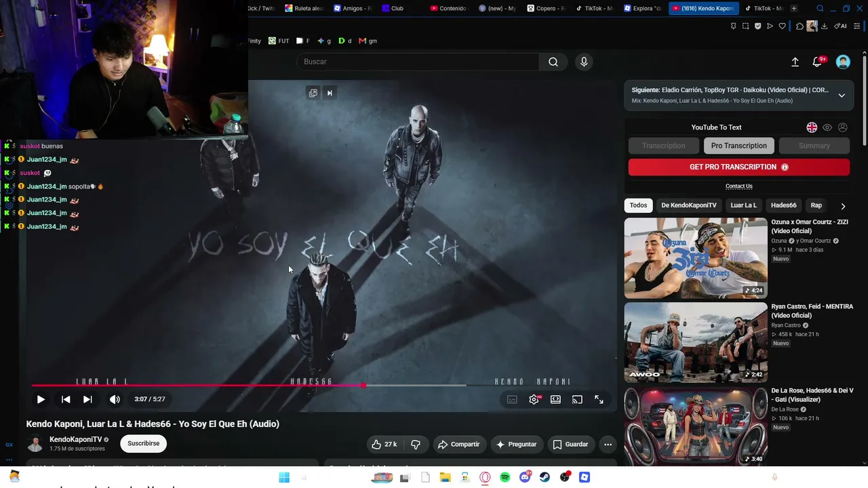This screenshot has height=488, width=868.
Task: Click the Preguntar button
Action: click(x=516, y=445)
